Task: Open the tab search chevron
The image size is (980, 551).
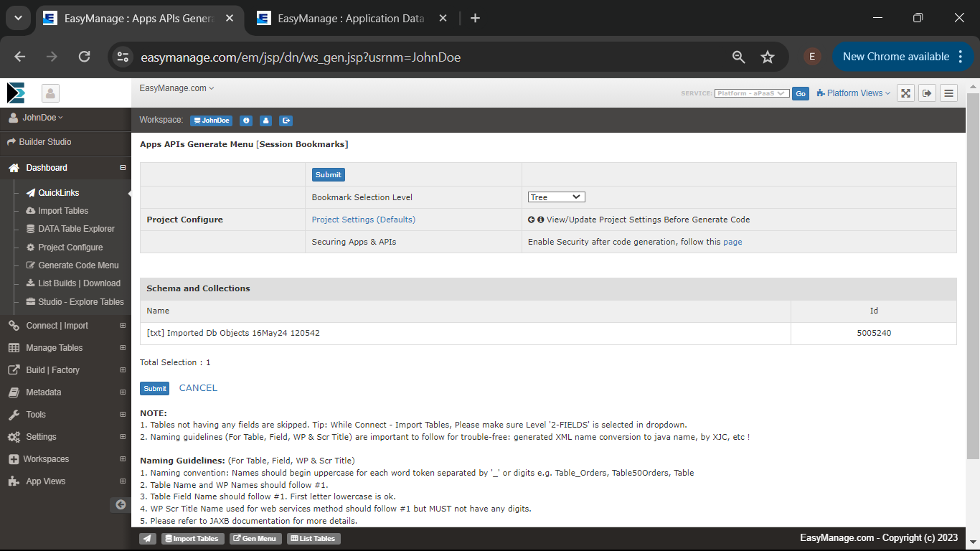Action: pyautogui.click(x=18, y=18)
